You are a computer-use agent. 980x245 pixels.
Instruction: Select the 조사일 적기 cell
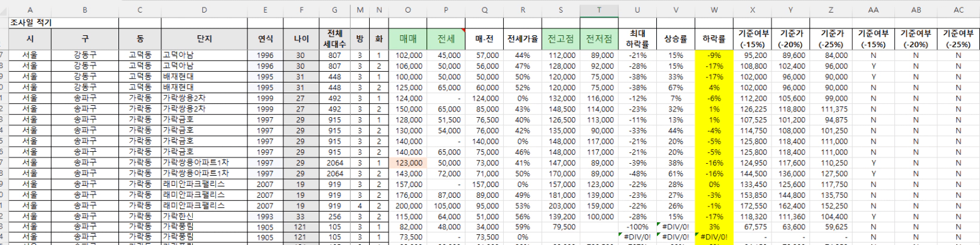[30, 23]
